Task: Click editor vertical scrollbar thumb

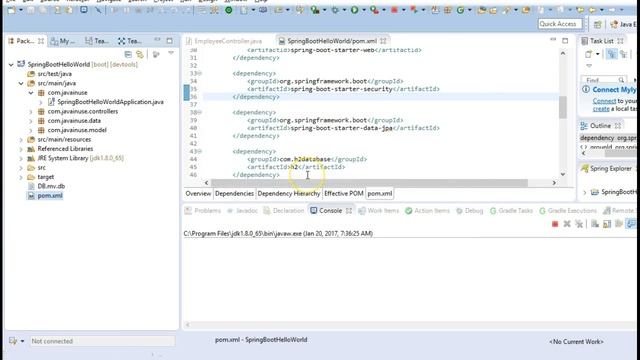Action: 563,107
